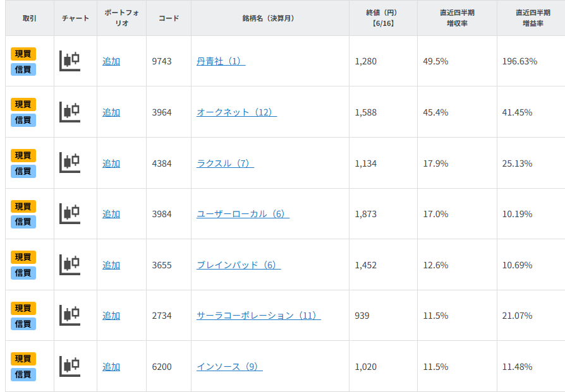The width and height of the screenshot is (565, 392).
Task: Open the chart icon for ユーザーローカル
Action: 70,214
